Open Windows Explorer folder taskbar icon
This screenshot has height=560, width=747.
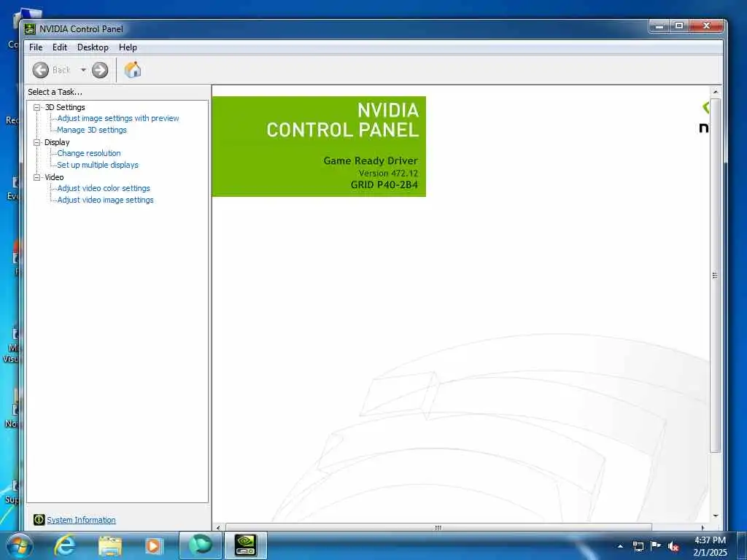coord(110,545)
